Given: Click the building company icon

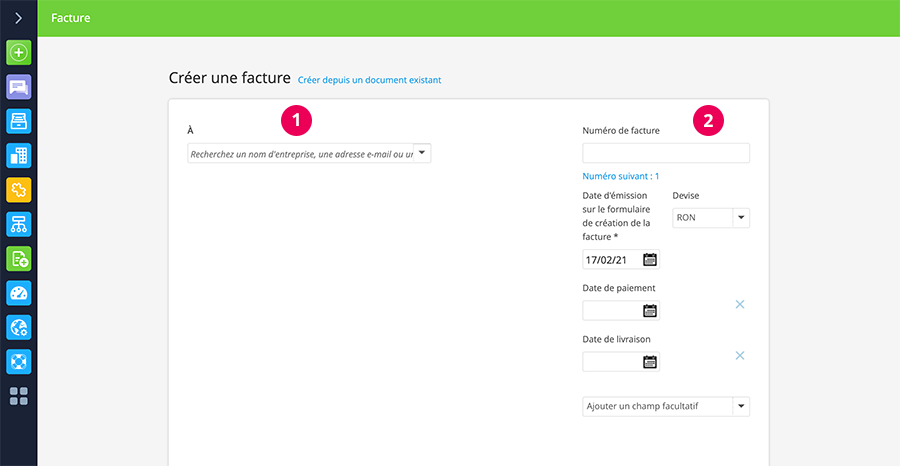Looking at the screenshot, I should click(x=18, y=155).
